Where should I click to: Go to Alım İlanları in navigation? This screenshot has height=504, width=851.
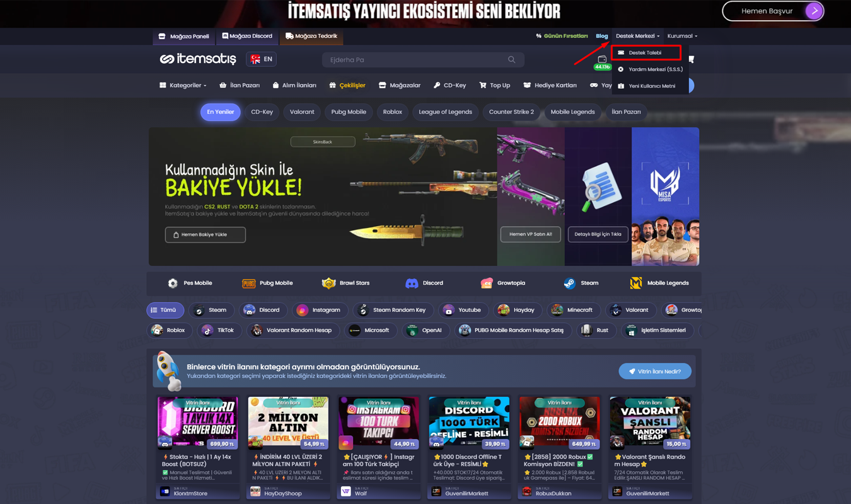click(x=294, y=85)
